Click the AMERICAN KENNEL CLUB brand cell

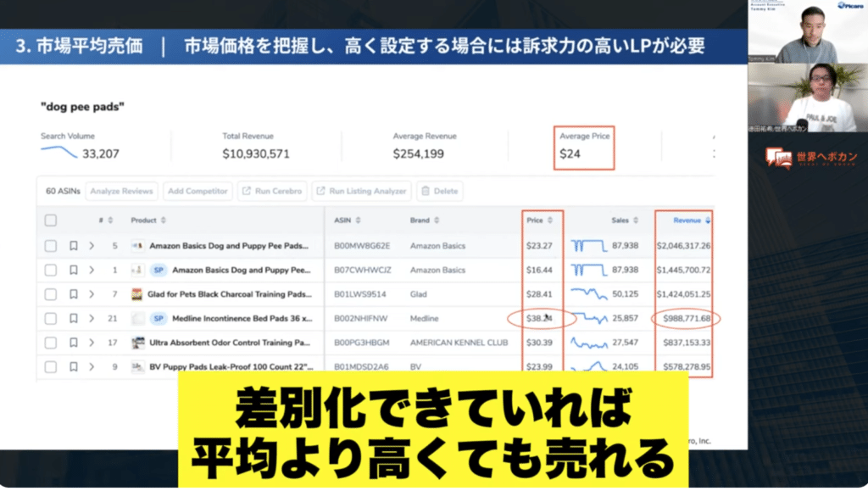click(459, 343)
